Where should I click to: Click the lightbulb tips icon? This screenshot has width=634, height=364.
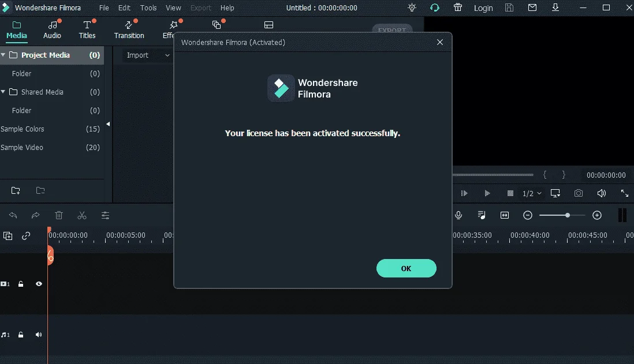[x=412, y=7]
